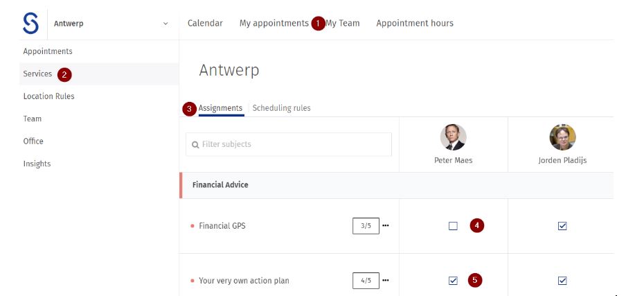Open the My Team menu item

click(343, 24)
